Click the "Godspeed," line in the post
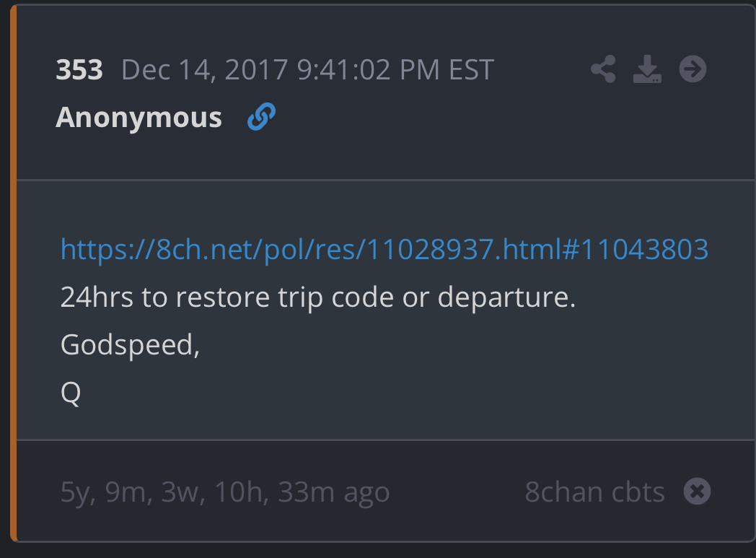Viewport: 756px width, 558px height. click(130, 345)
